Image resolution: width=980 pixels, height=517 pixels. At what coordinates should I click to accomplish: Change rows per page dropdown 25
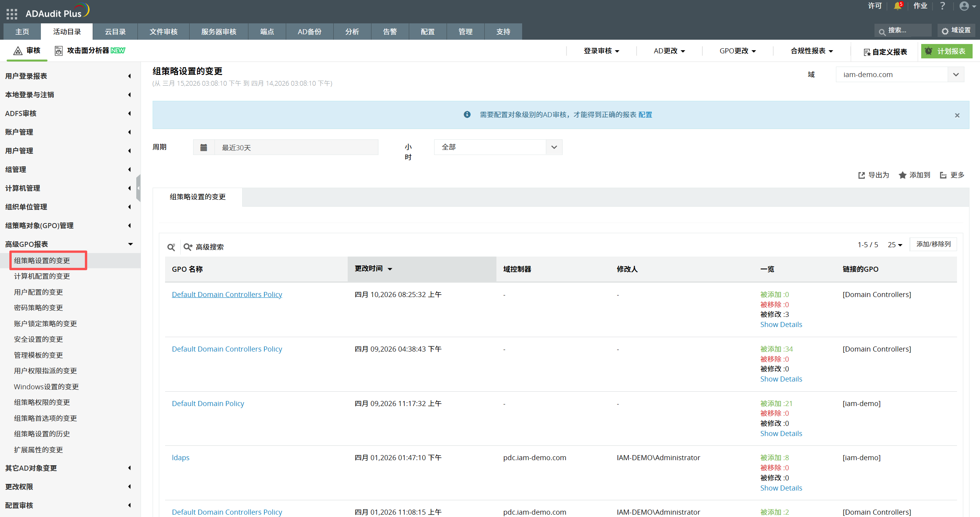tap(895, 245)
